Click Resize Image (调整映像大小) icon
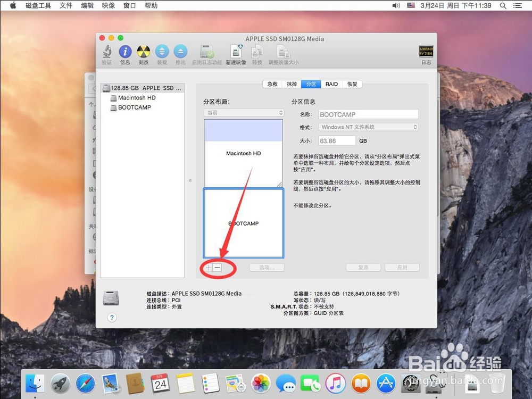 [x=284, y=52]
